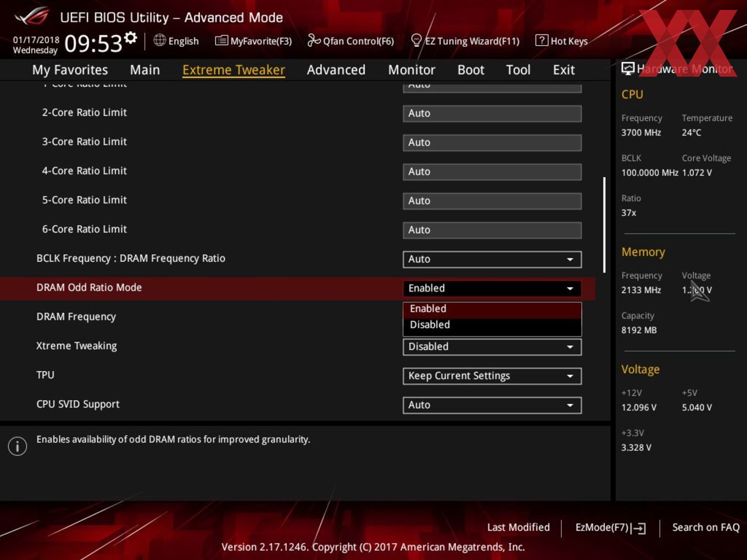Select the CPU SVID Support label
Image resolution: width=747 pixels, height=560 pixels.
pos(77,404)
